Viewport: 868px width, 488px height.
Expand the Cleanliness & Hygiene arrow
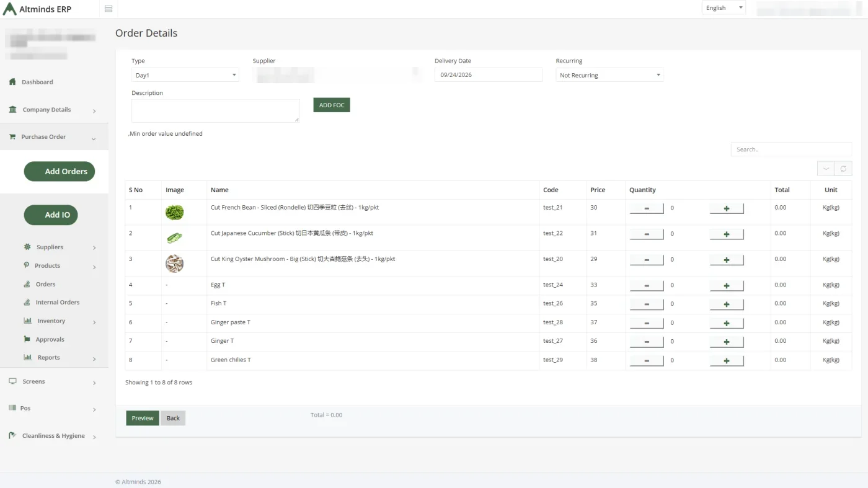pos(94,437)
